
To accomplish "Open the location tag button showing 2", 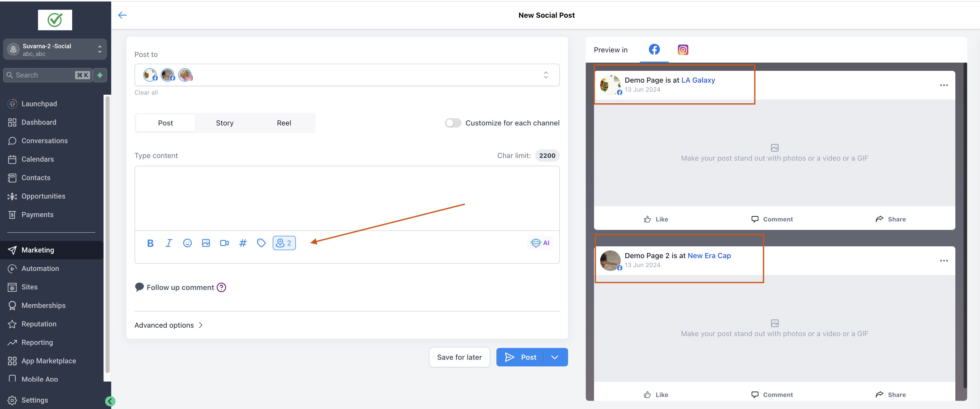I will point(284,243).
